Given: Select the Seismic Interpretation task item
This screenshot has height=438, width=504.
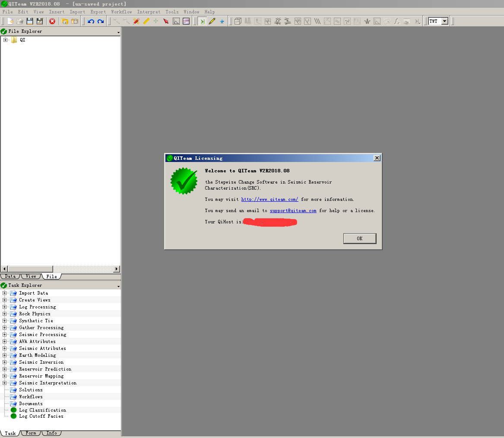Looking at the screenshot, I should pyautogui.click(x=48, y=383).
